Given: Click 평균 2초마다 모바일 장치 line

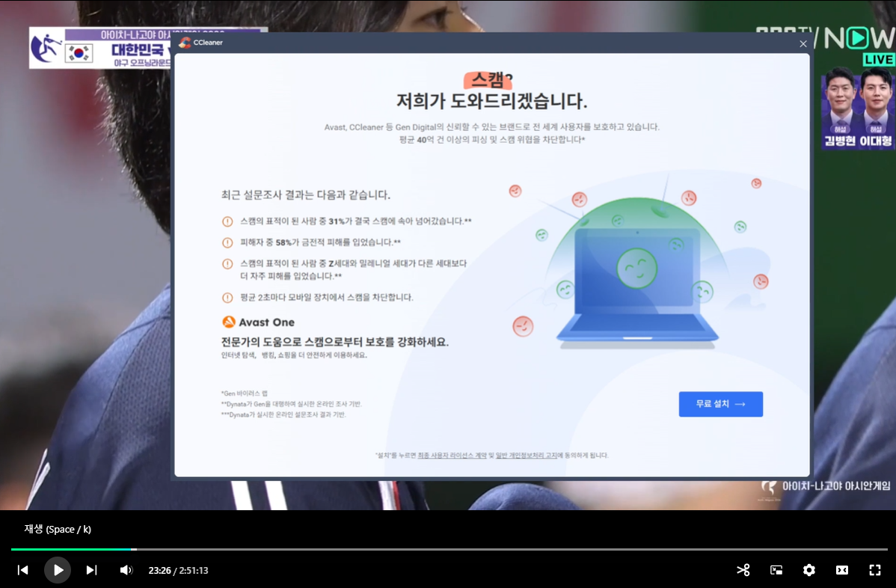Looking at the screenshot, I should 318,297.
